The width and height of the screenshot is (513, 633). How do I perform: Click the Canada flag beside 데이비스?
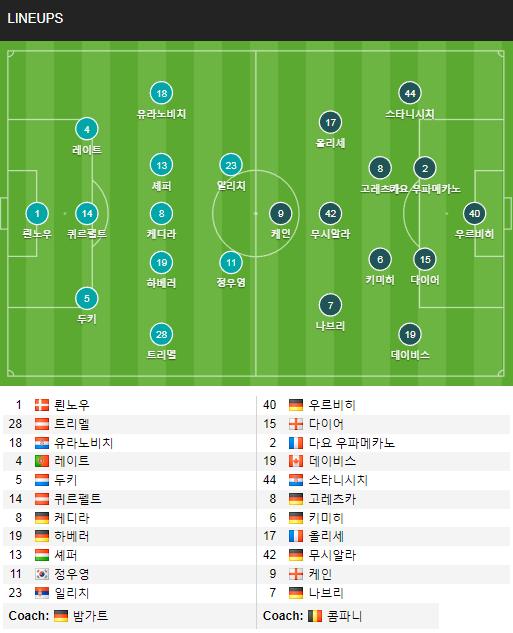click(296, 461)
